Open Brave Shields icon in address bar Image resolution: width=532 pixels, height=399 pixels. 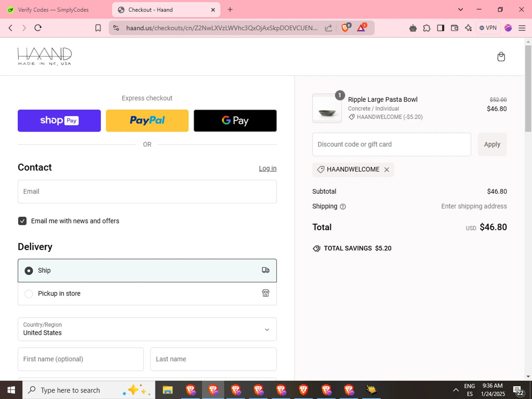click(x=345, y=28)
